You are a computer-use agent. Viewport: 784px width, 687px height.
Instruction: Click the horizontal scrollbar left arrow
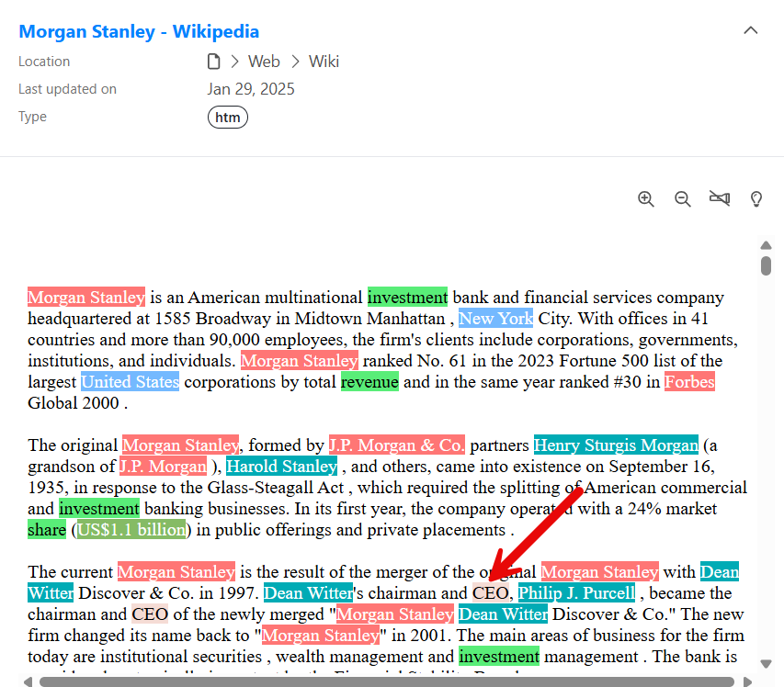tap(28, 682)
